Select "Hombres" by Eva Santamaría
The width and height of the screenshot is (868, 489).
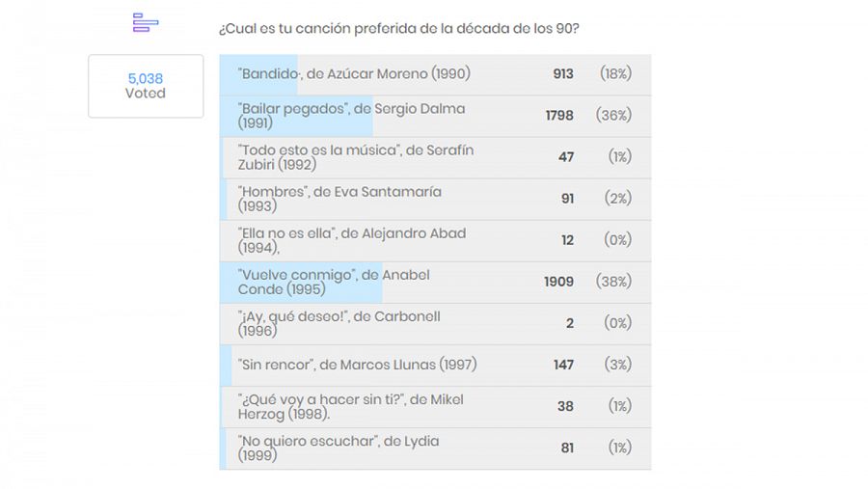[x=339, y=199]
